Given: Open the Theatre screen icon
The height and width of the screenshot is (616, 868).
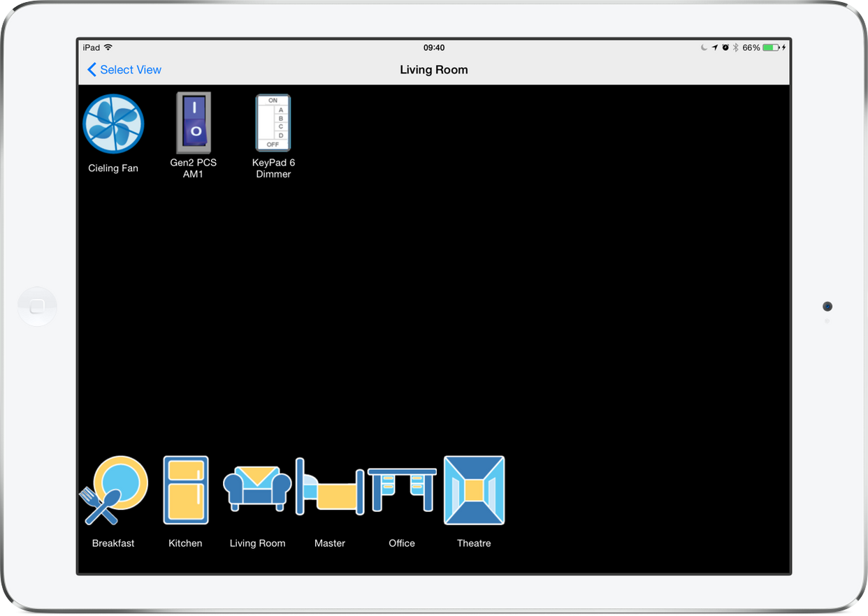Looking at the screenshot, I should coord(474,489).
